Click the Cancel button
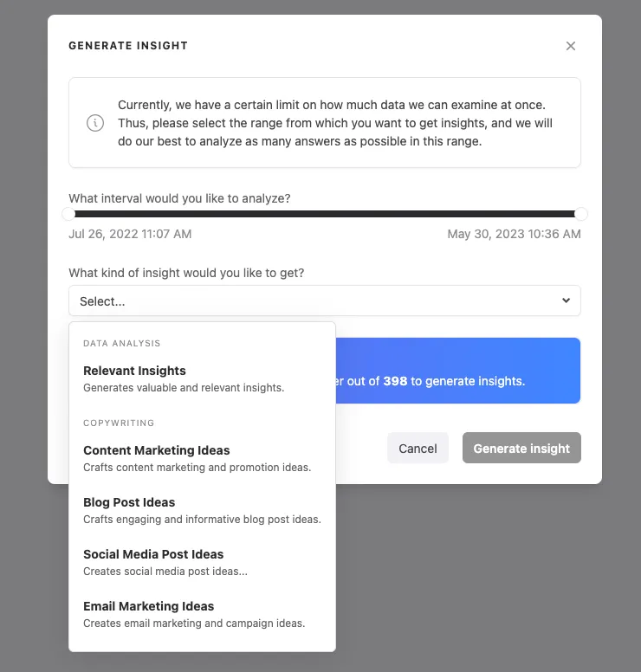Viewport: 641px width, 672px height. click(x=418, y=448)
